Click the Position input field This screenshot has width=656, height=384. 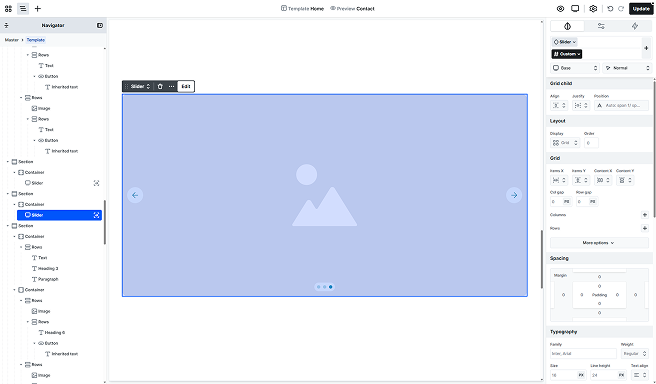coord(621,105)
